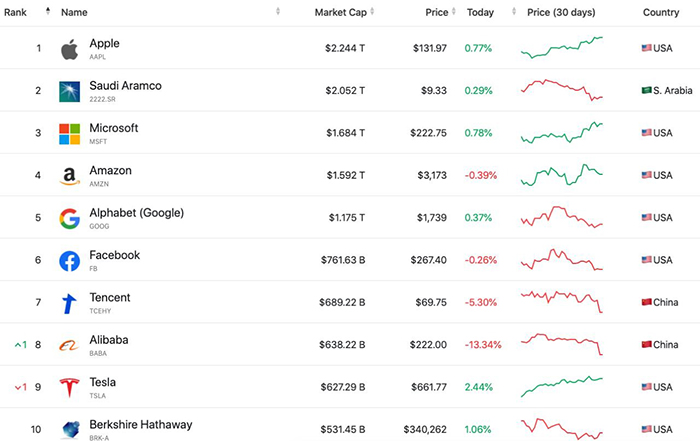The width and height of the screenshot is (700, 441).
Task: Open the Berkshire Hathaway company link
Action: tap(140, 425)
